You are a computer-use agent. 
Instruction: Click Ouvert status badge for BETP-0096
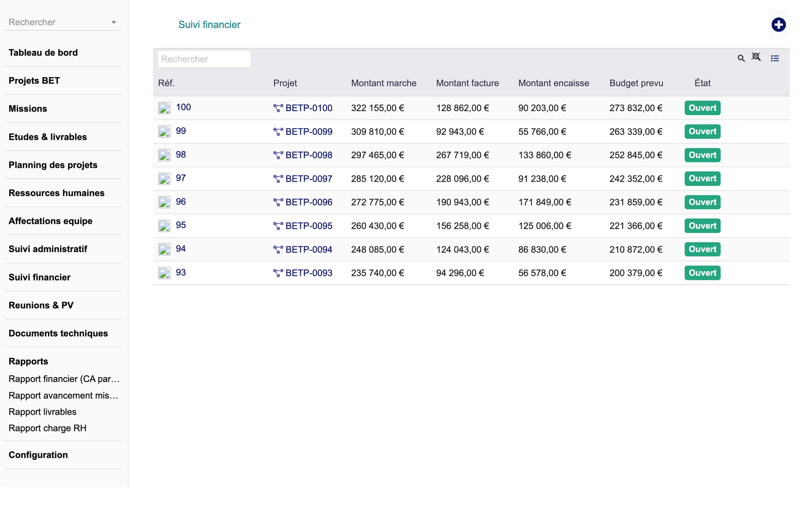702,202
